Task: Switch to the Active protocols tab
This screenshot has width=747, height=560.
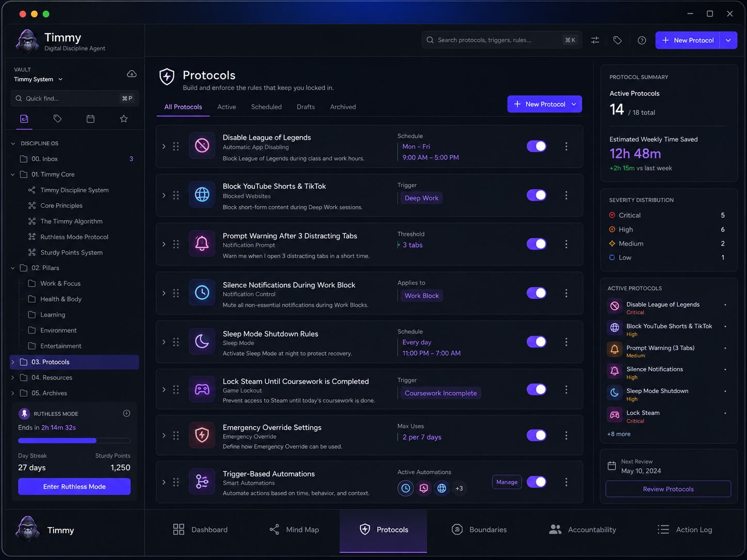Action: click(x=226, y=107)
